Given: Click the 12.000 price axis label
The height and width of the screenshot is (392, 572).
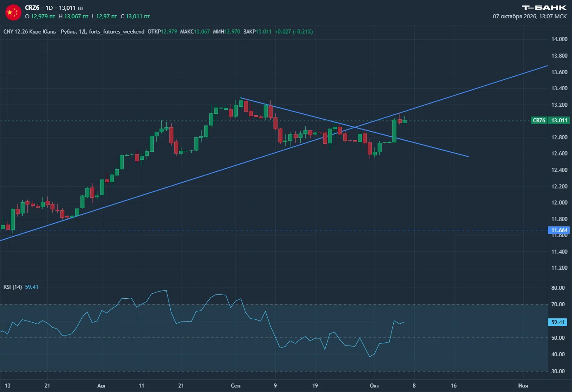Looking at the screenshot, I should pos(559,203).
